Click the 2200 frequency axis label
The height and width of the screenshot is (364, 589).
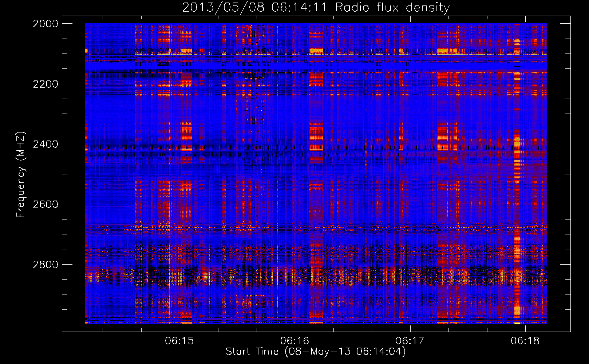46,84
